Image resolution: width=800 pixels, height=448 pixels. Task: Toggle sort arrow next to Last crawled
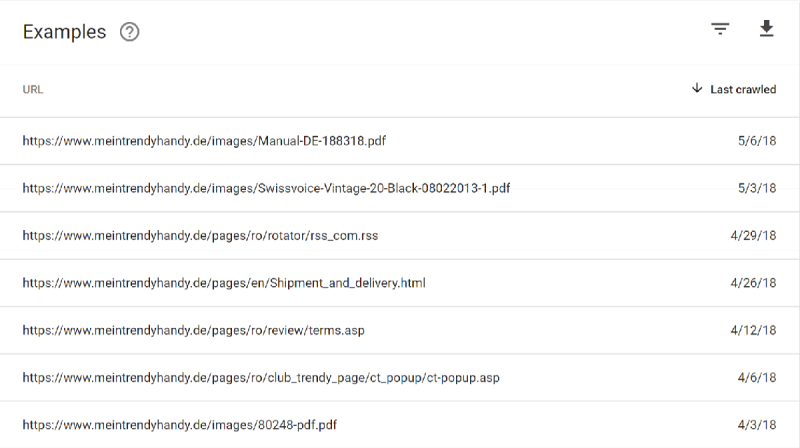(697, 88)
